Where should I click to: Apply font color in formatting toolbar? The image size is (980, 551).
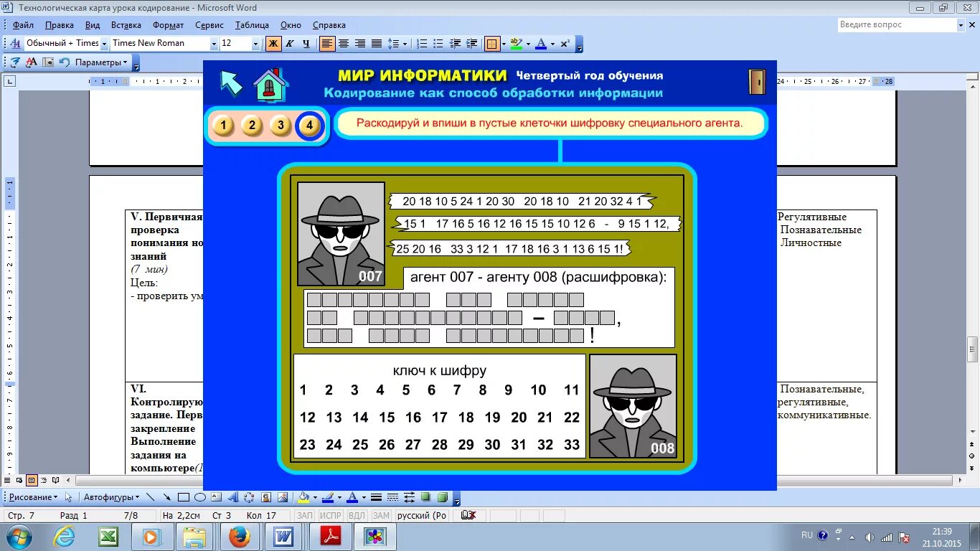point(541,44)
